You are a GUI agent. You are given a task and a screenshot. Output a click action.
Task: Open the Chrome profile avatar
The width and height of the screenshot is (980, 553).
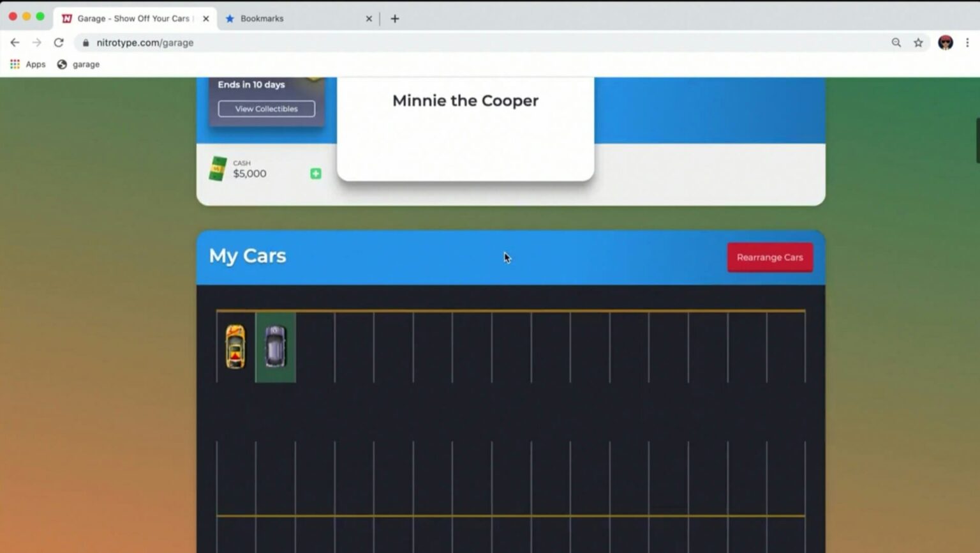946,43
